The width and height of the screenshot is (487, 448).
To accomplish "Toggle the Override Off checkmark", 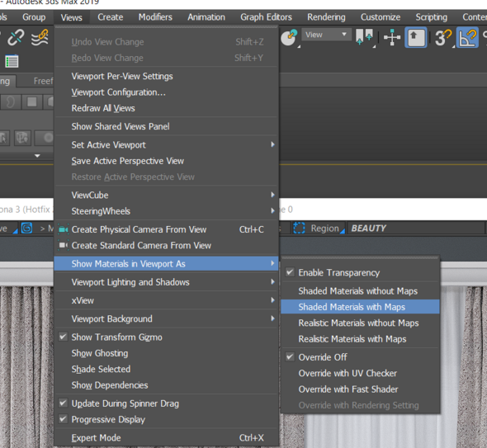I will [290, 356].
